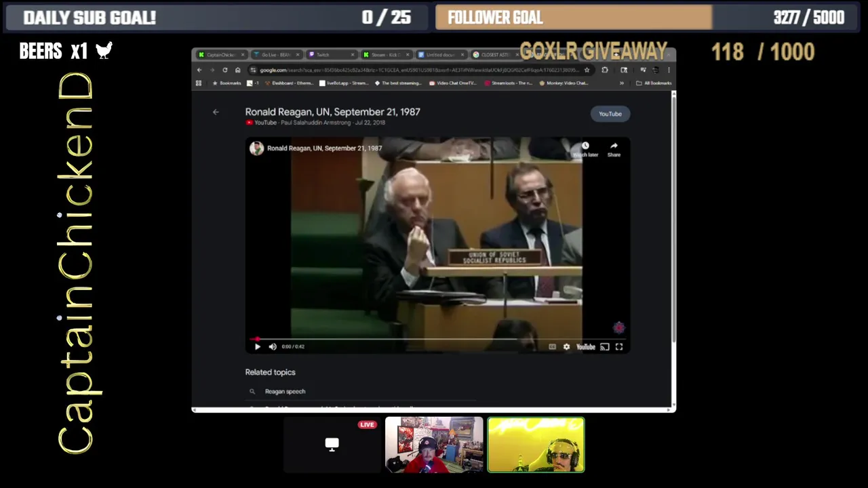Go to the browser home page
Image resolution: width=868 pixels, height=488 pixels.
coord(237,70)
